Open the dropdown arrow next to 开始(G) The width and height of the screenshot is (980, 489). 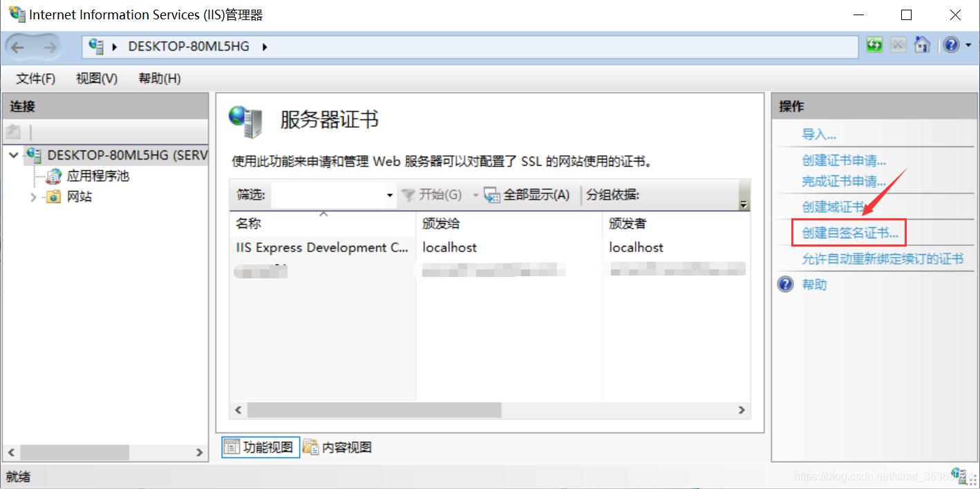(474, 195)
